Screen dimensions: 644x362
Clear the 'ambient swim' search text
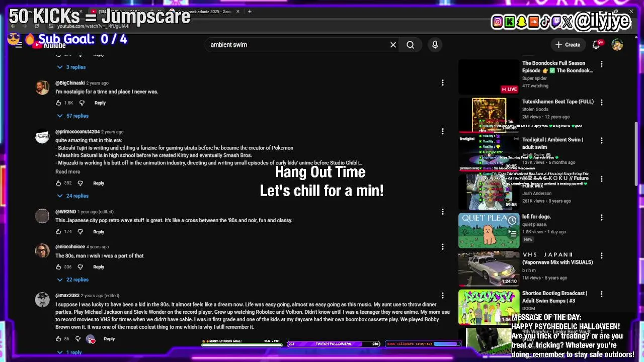click(393, 45)
